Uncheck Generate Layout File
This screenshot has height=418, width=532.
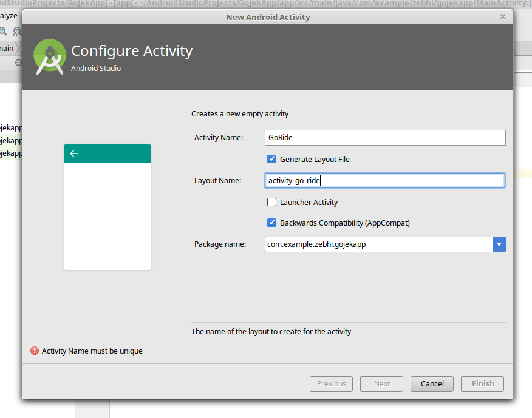pos(271,159)
